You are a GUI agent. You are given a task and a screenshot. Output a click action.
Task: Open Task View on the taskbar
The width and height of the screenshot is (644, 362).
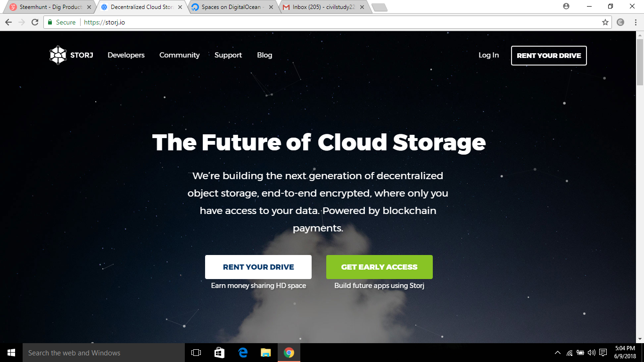coord(196,353)
